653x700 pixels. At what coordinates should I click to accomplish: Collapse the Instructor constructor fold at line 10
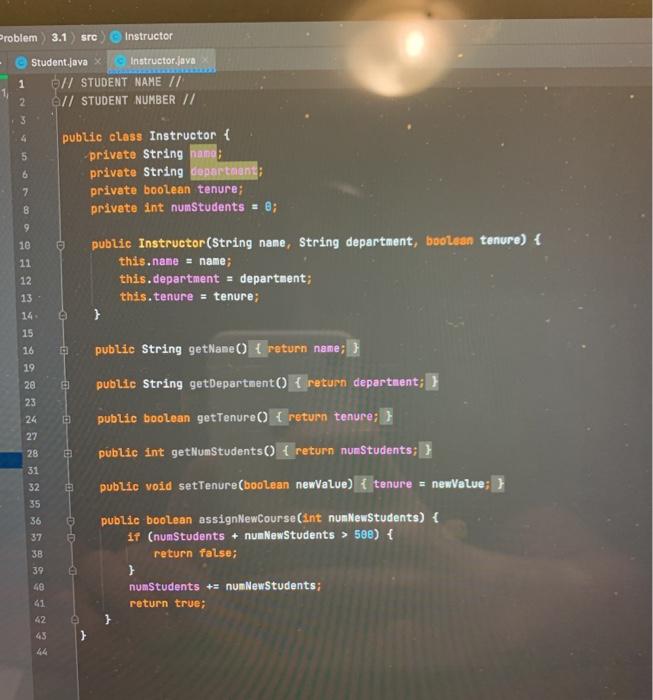tap(61, 245)
